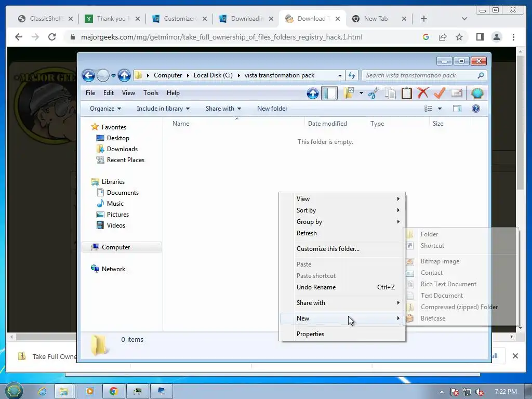Click the folder options checkmark icon
Screen dimensions: 532x399
tap(349, 92)
